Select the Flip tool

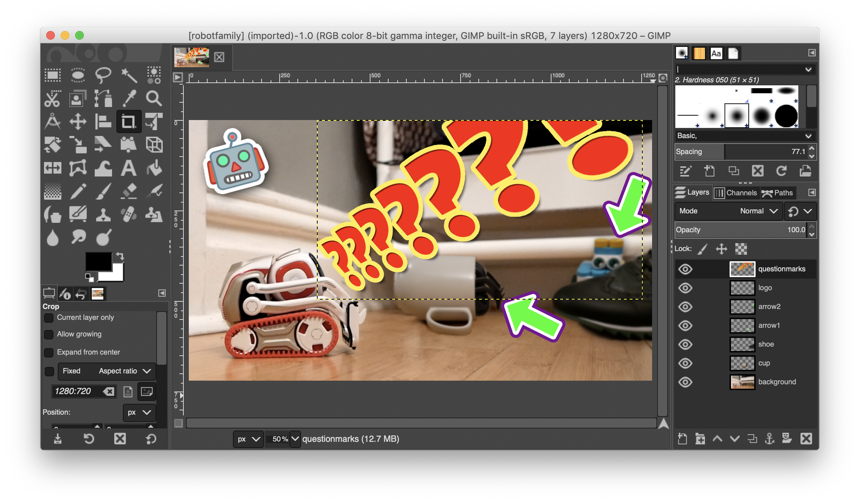coord(52,168)
